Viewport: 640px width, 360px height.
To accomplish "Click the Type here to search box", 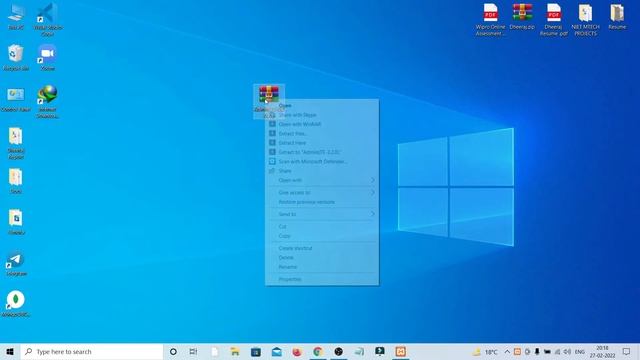I will [x=91, y=351].
